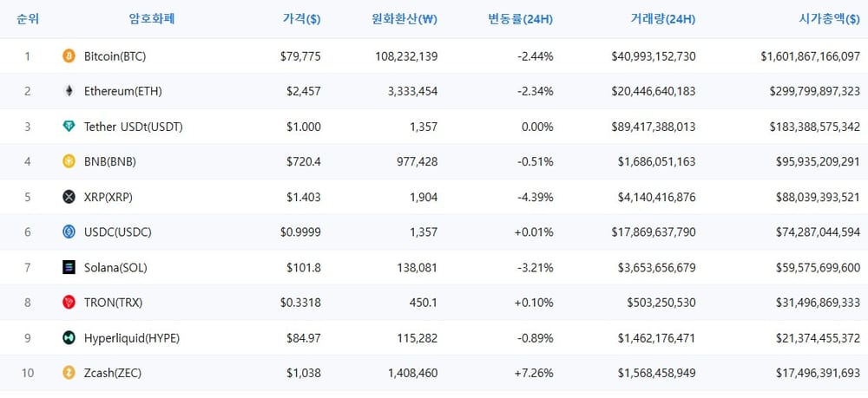Select USDC volume $17,869,637,790

click(654, 232)
